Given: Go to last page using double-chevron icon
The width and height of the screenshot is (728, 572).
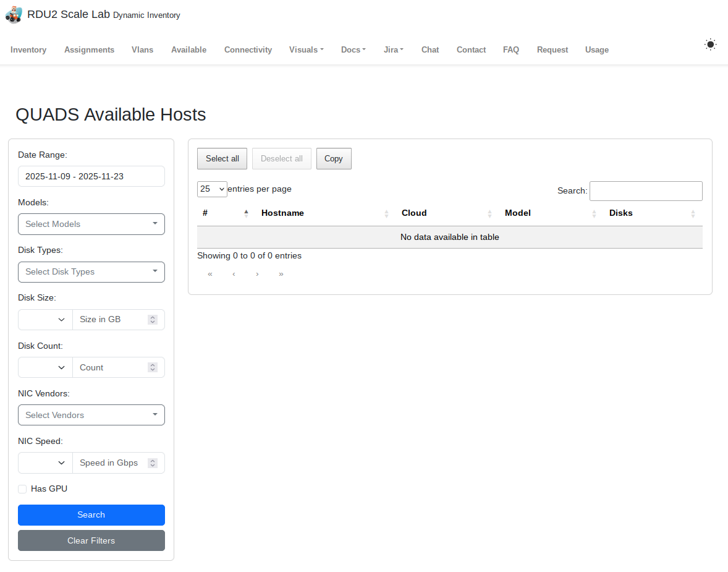Looking at the screenshot, I should tap(281, 274).
